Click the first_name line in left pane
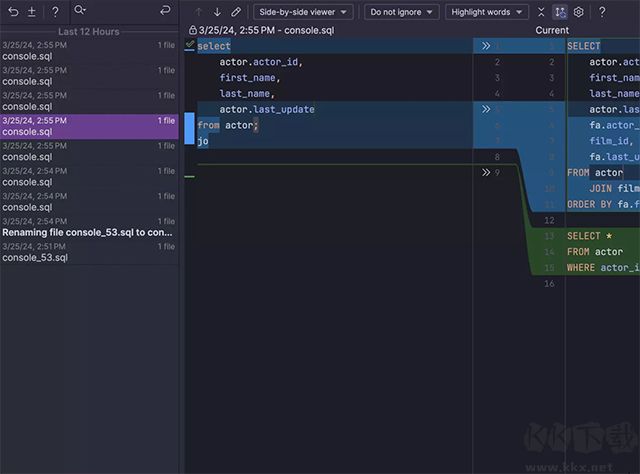640x474 pixels. click(x=250, y=78)
